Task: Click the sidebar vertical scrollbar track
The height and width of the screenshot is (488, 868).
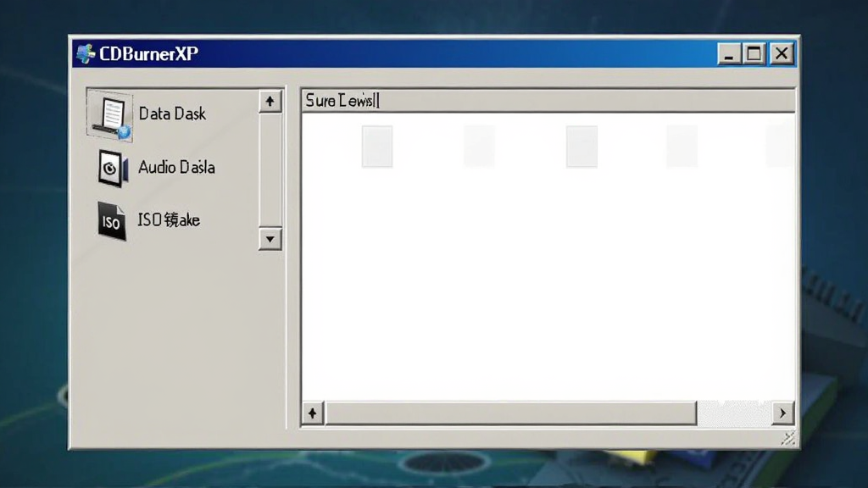Action: pyautogui.click(x=270, y=170)
